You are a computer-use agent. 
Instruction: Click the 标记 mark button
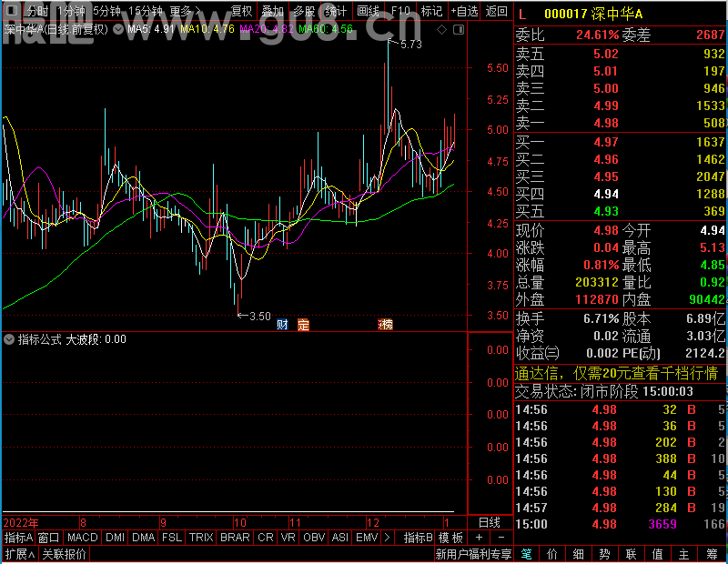(x=431, y=11)
